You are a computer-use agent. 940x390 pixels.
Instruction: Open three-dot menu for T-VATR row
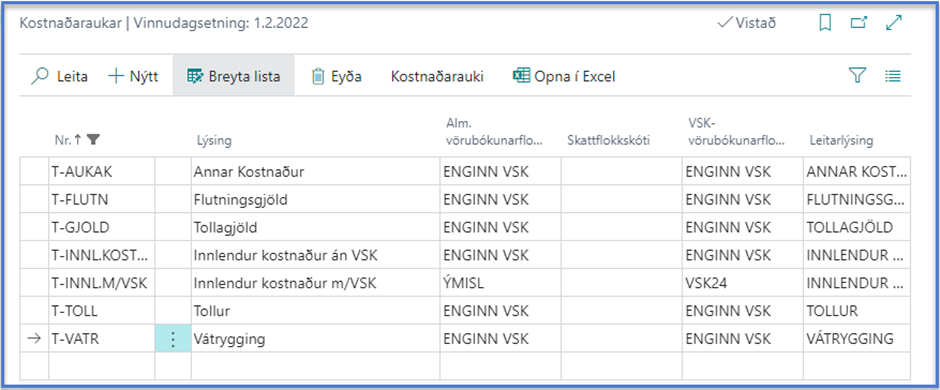[x=173, y=339]
